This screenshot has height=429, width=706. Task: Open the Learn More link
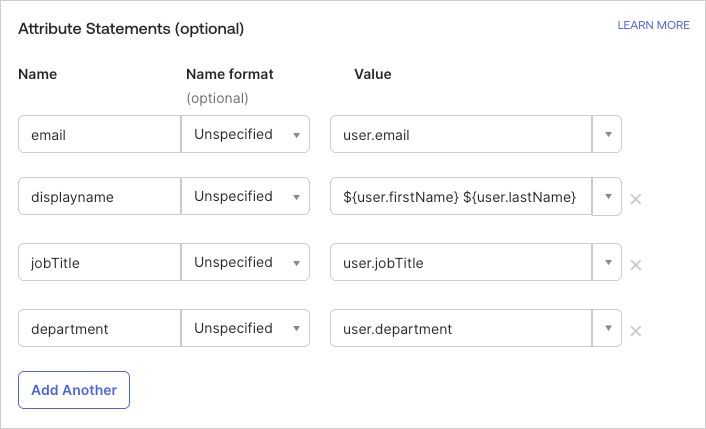(653, 25)
